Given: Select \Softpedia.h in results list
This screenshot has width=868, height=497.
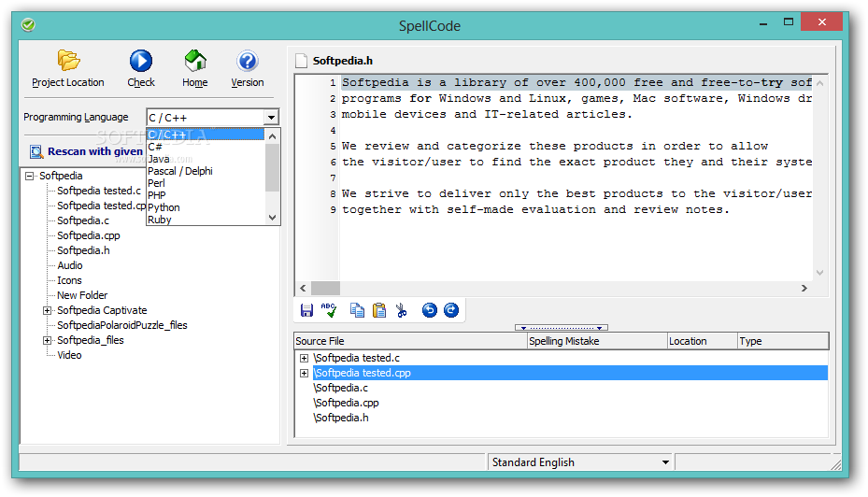Looking at the screenshot, I should (341, 418).
